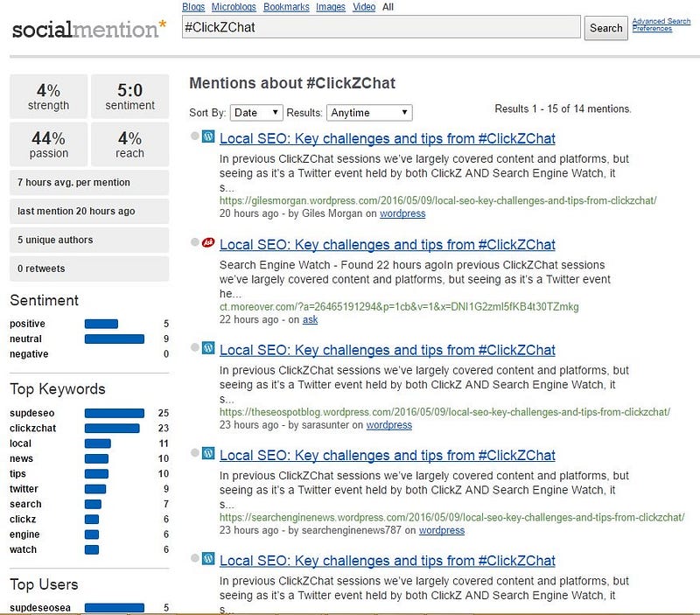
Task: Select the All search tab
Action: point(388,7)
